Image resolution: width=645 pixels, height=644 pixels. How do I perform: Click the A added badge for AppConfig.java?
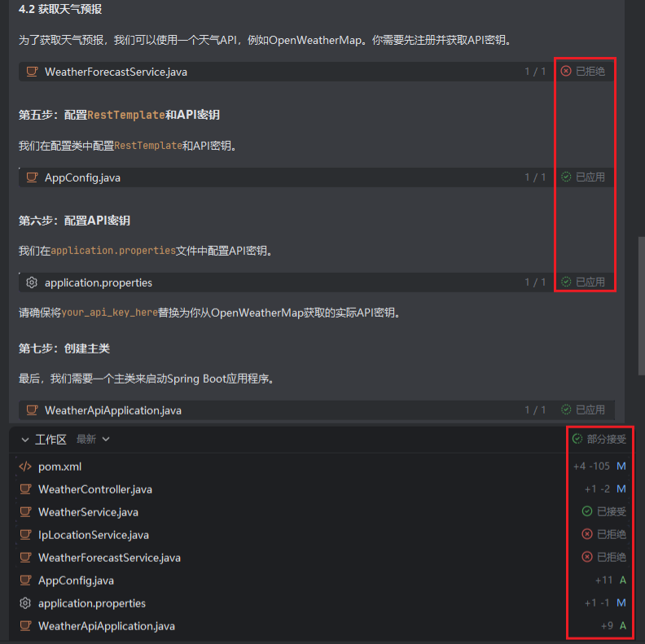point(623,580)
